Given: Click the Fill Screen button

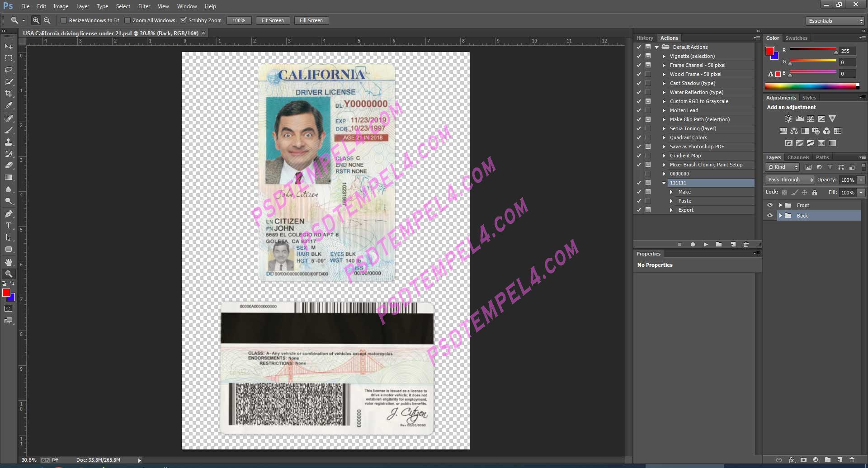Looking at the screenshot, I should tap(311, 20).
